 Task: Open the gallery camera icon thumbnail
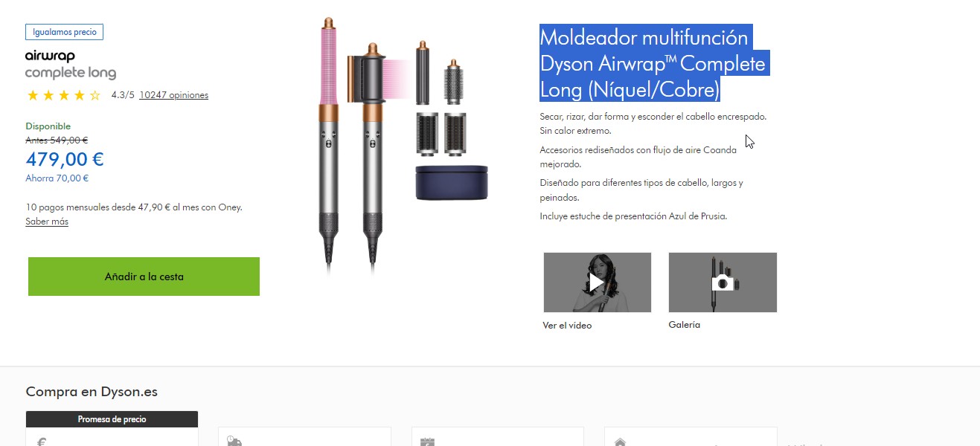point(723,282)
